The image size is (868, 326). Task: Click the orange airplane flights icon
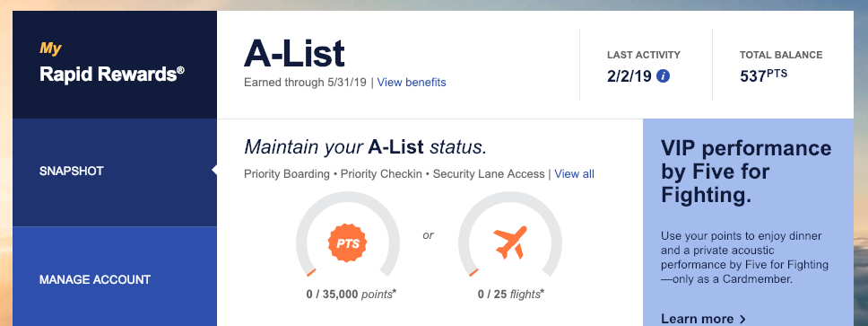point(509,243)
